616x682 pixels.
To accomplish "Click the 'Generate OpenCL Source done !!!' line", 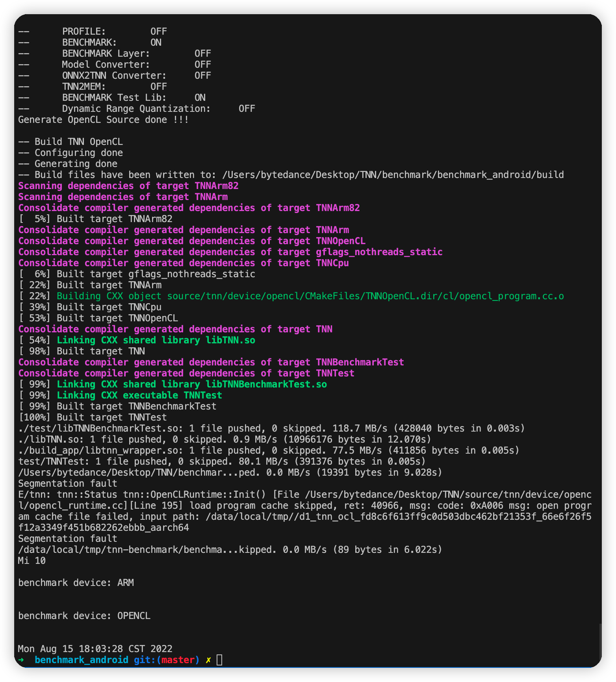I will pyautogui.click(x=104, y=120).
